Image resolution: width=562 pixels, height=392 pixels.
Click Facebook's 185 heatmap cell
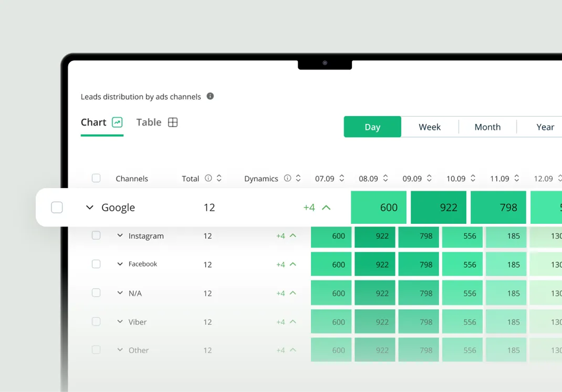[506, 264]
